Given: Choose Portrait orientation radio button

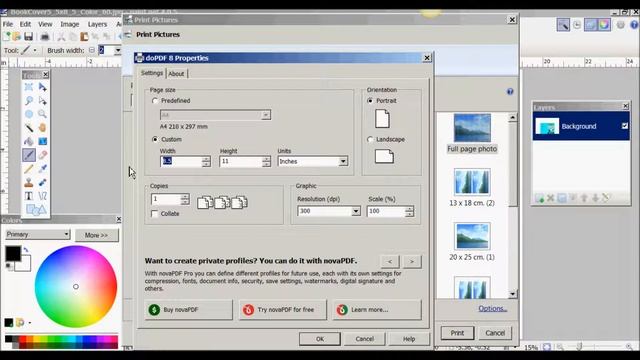Looking at the screenshot, I should (370, 100).
